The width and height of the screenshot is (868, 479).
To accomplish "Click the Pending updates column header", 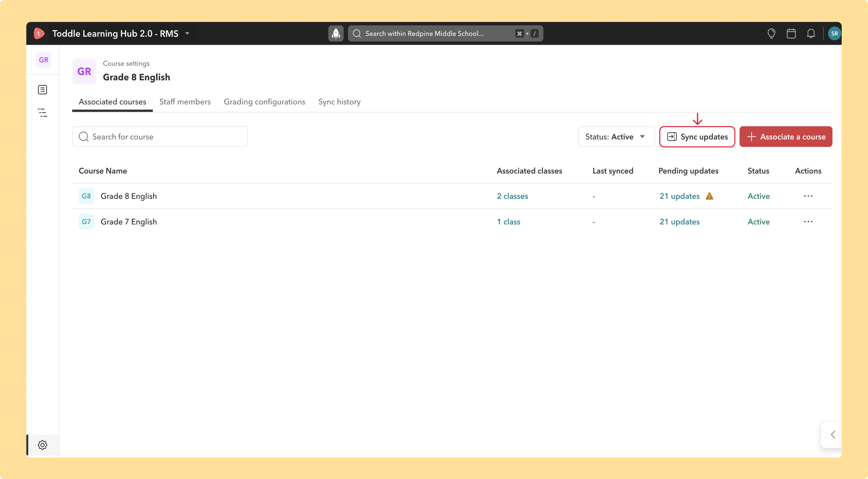I will [688, 171].
